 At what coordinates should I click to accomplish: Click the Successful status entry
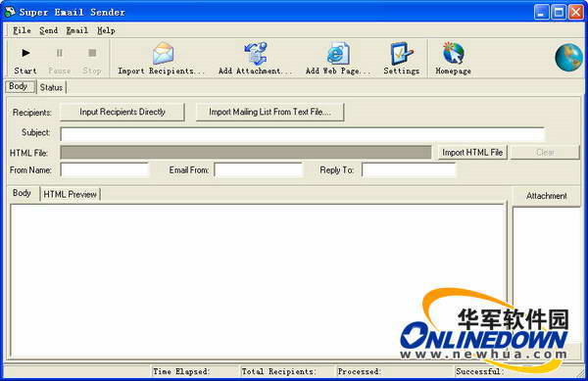point(479,371)
